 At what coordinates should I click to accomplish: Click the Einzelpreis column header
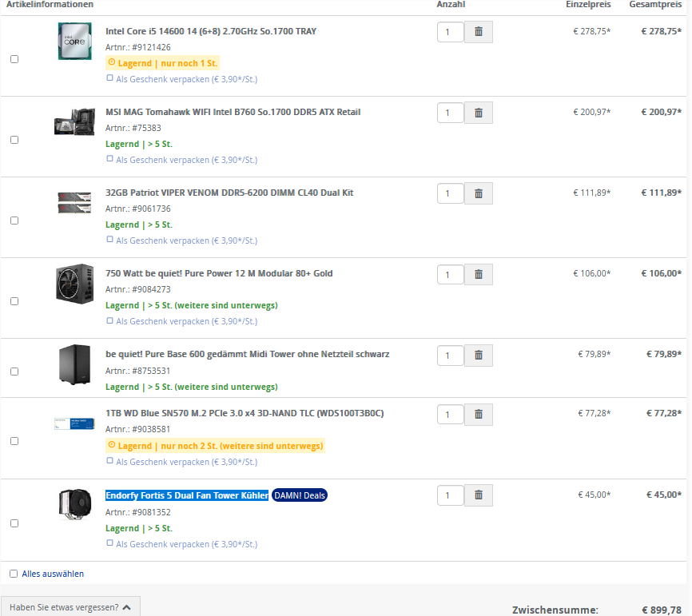pyautogui.click(x=588, y=5)
